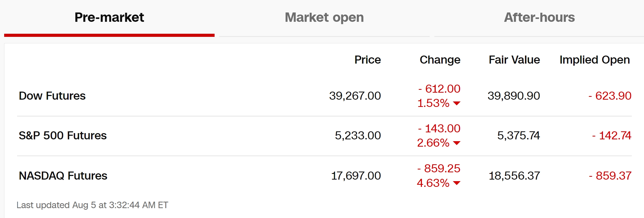Open the S&P 500 Futures link

pos(63,135)
